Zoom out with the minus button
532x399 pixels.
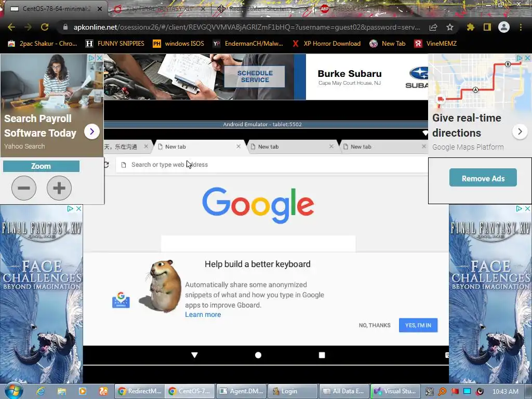point(24,188)
